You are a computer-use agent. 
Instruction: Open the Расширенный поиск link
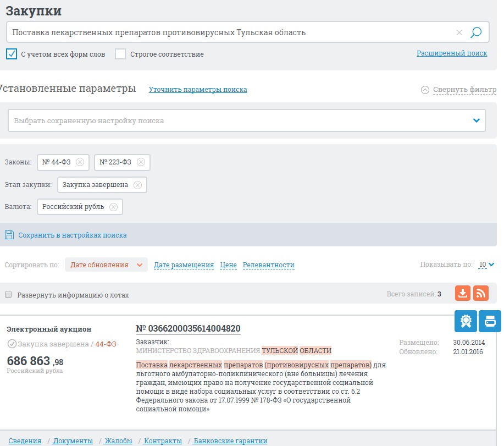452,53
